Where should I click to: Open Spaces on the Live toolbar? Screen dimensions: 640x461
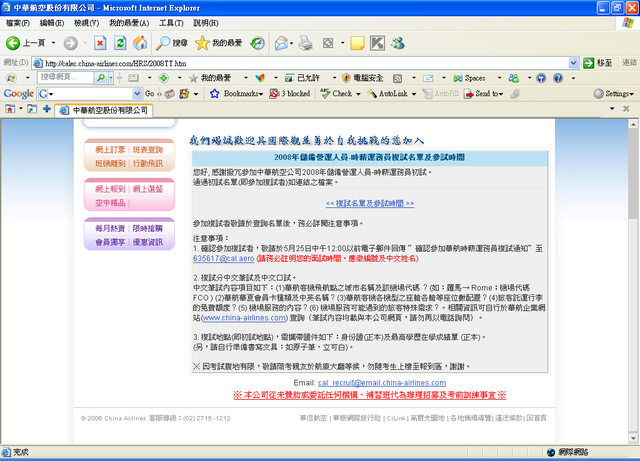pos(469,78)
